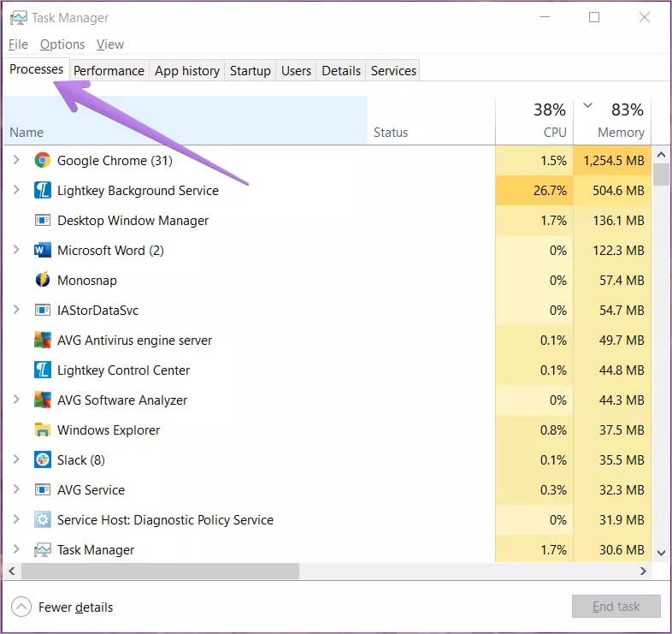Expand the IAStorDataSvc process row
672x634 pixels.
[16, 310]
